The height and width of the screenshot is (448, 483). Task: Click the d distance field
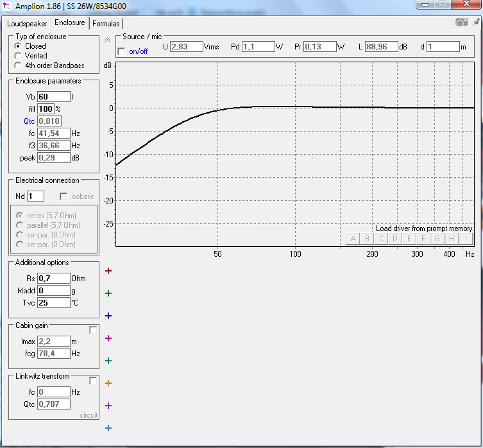[x=443, y=47]
